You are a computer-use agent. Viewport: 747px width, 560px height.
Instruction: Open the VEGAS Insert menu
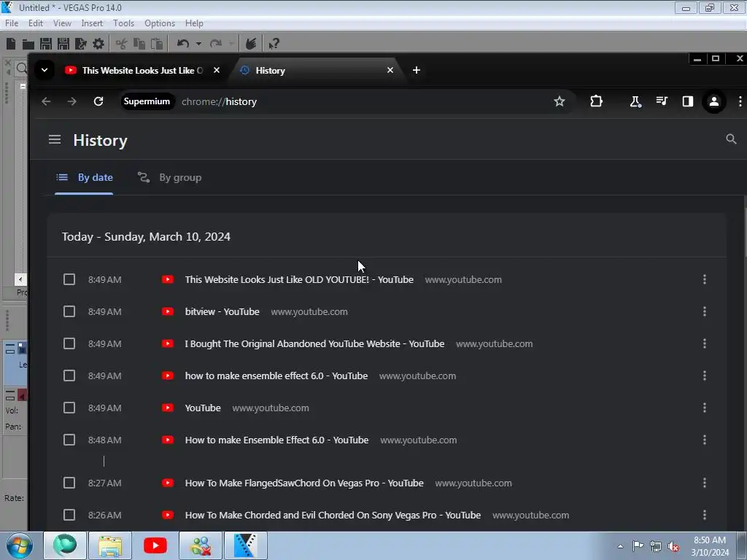92,23
